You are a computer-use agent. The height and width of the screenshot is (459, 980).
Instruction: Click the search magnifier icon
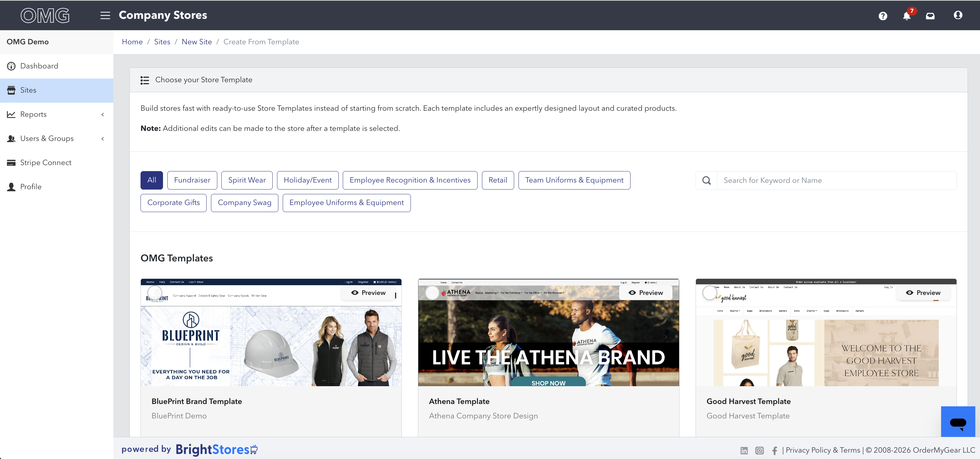(706, 181)
